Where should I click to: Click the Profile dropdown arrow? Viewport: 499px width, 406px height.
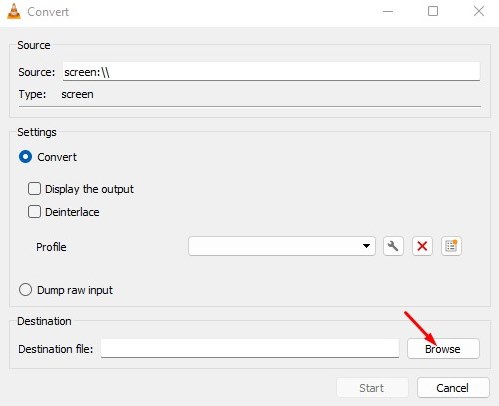(x=366, y=246)
